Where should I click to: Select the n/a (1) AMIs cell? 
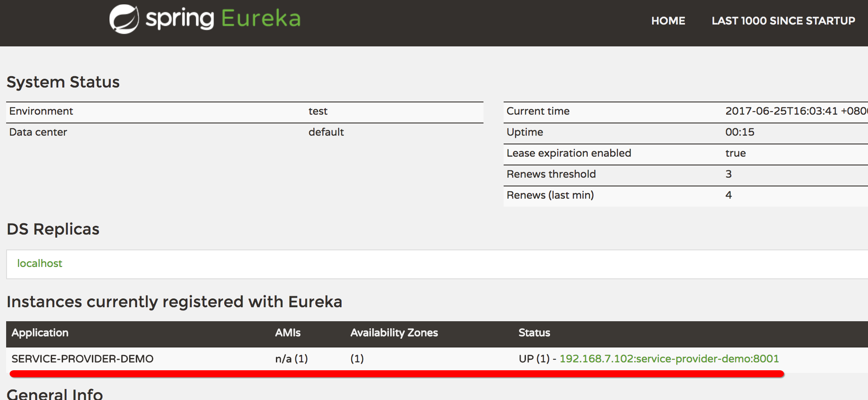tap(291, 359)
